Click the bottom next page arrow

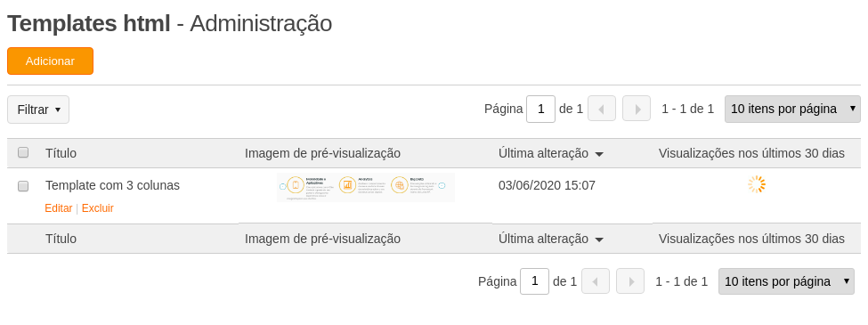click(630, 281)
